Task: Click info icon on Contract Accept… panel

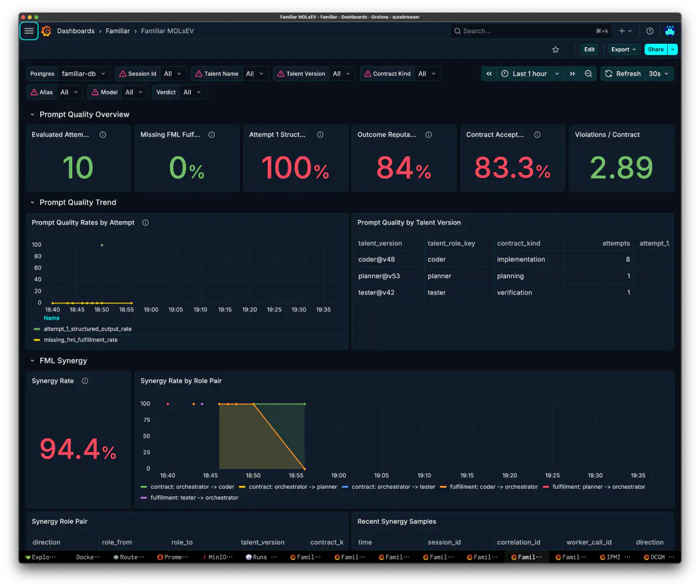Action: 537,135
